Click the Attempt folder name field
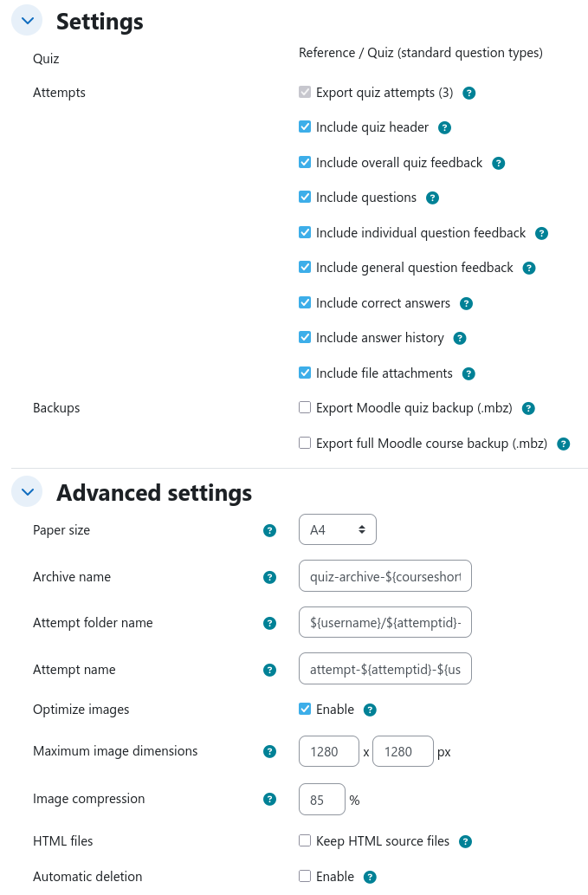 coord(384,622)
